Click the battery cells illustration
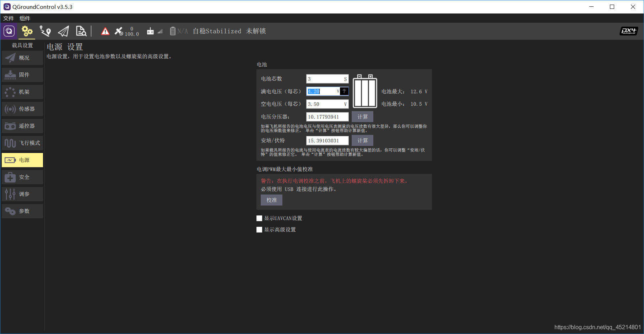This screenshot has width=644, height=334. (x=365, y=91)
